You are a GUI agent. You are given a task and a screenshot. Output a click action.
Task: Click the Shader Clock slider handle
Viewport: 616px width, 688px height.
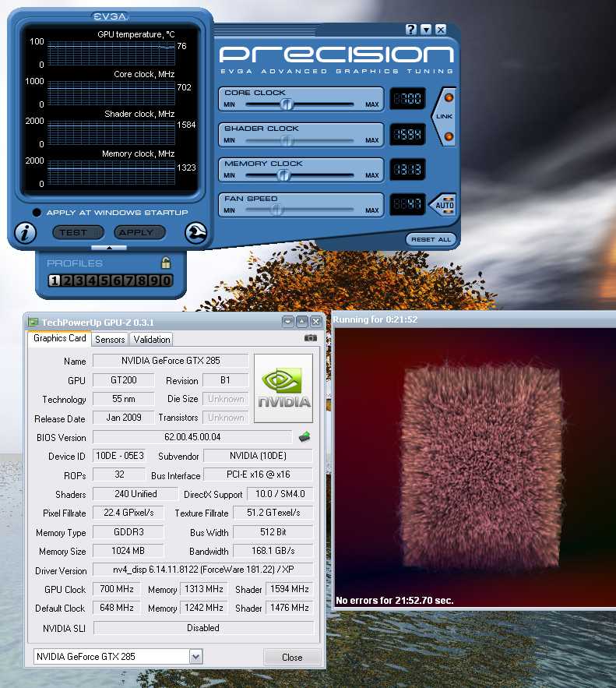tap(287, 140)
